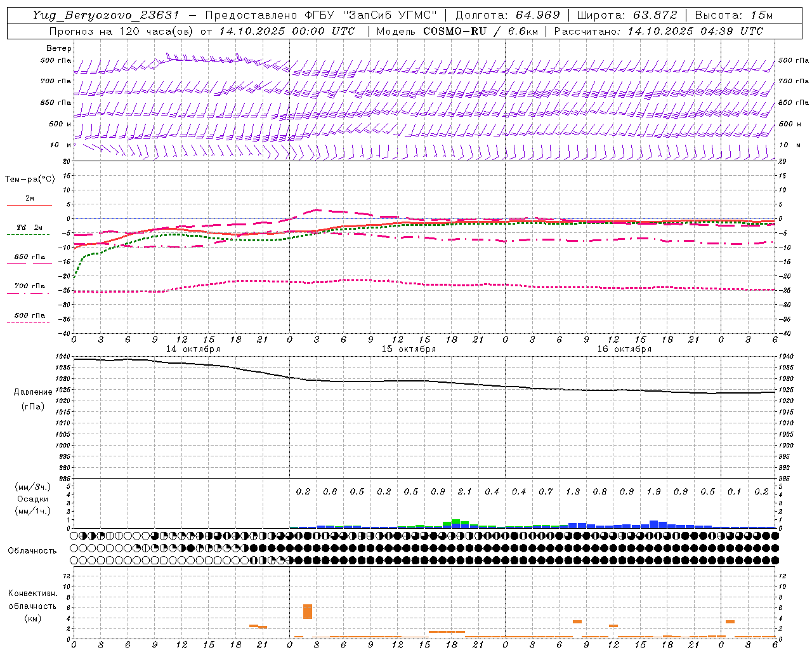Click the tallest orange convective cloud bar
Image resolution: width=812 pixels, height=650 pixels.
point(308,611)
